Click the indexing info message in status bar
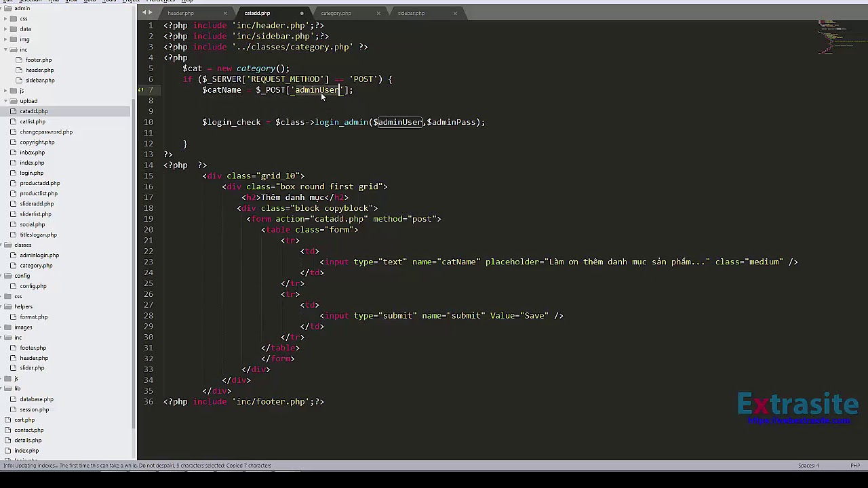The width and height of the screenshot is (868, 488). coord(137,466)
